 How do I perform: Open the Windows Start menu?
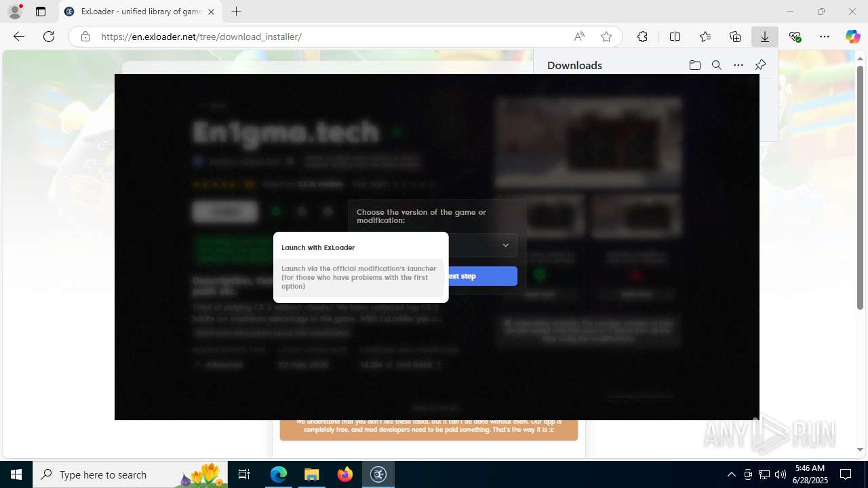point(16,474)
